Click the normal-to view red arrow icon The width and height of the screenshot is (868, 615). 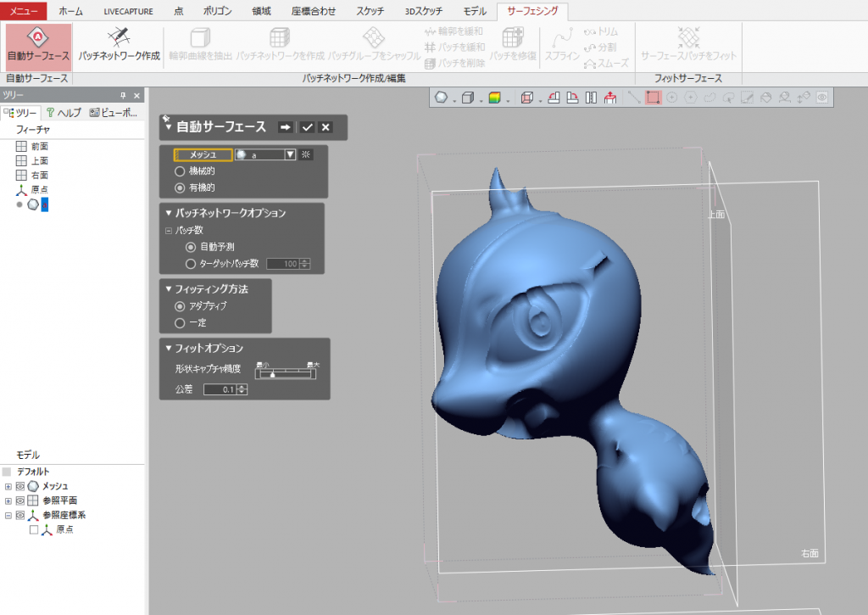(x=610, y=98)
